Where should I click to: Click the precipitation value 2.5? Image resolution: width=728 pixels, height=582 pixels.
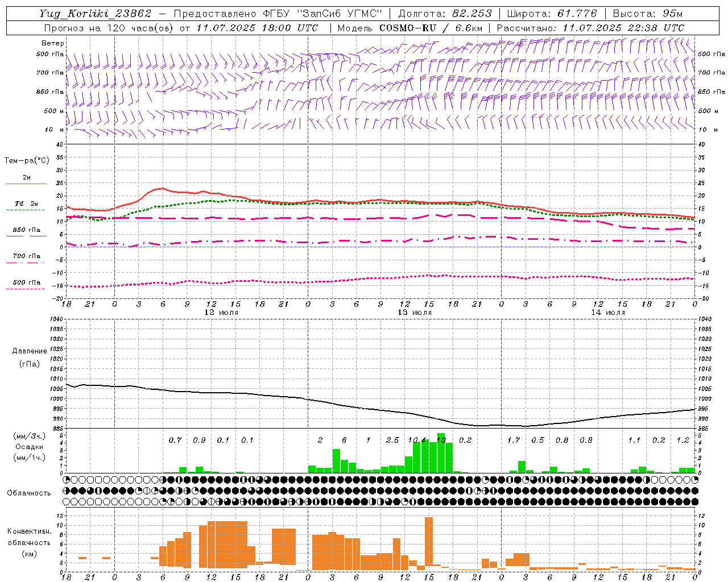[x=392, y=440]
